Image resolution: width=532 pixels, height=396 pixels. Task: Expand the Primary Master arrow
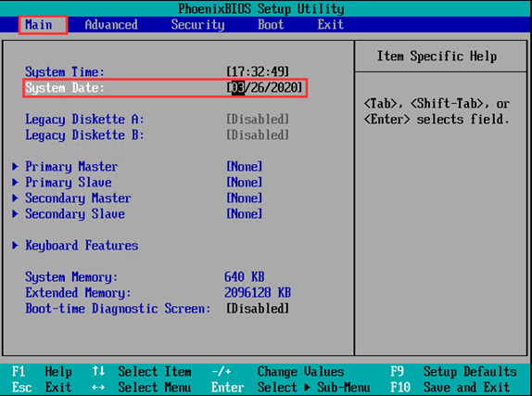tap(15, 166)
